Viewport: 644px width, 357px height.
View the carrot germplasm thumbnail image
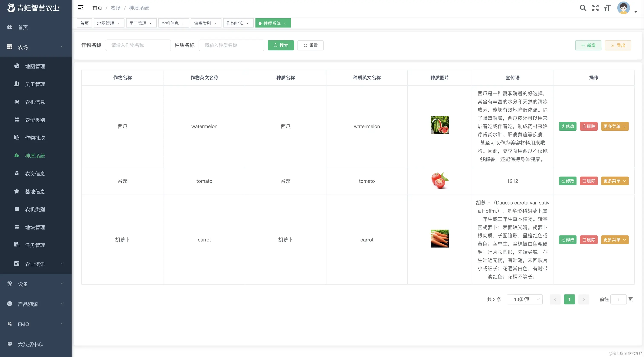tap(440, 238)
